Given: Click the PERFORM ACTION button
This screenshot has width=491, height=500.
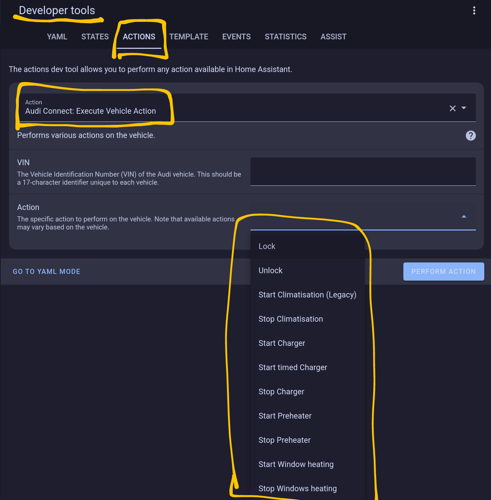Looking at the screenshot, I should coord(443,272).
